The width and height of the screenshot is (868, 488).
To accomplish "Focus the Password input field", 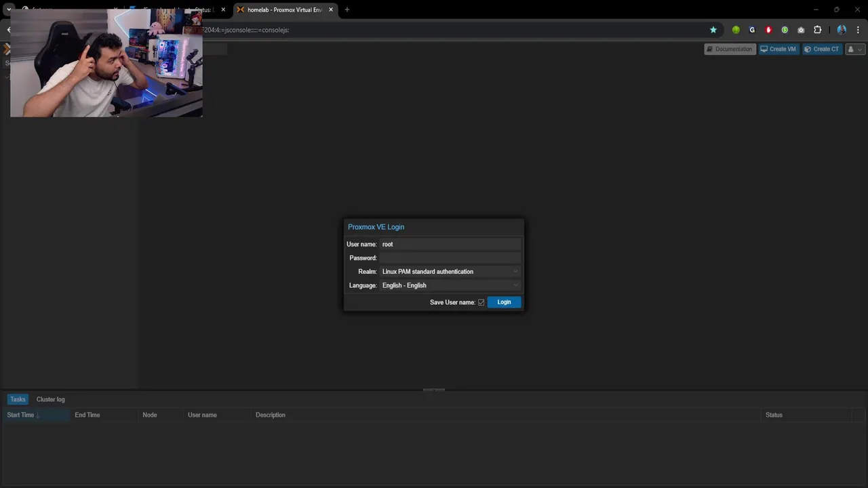I will coord(450,258).
